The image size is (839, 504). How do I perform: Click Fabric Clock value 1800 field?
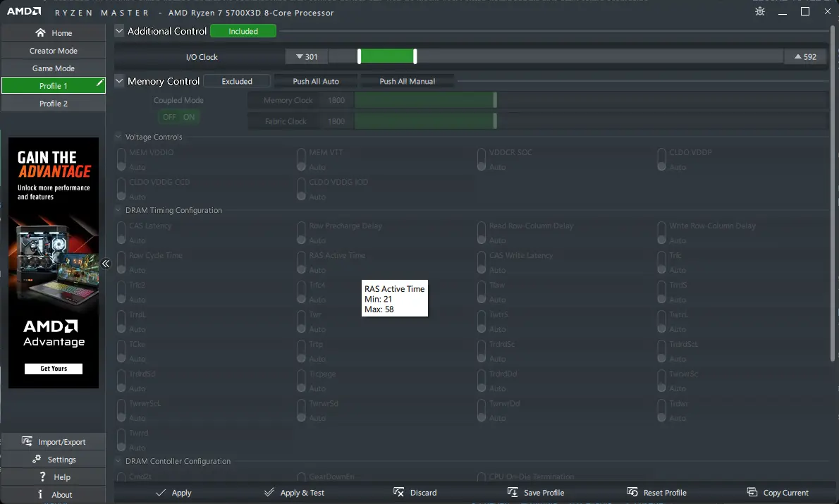point(336,121)
